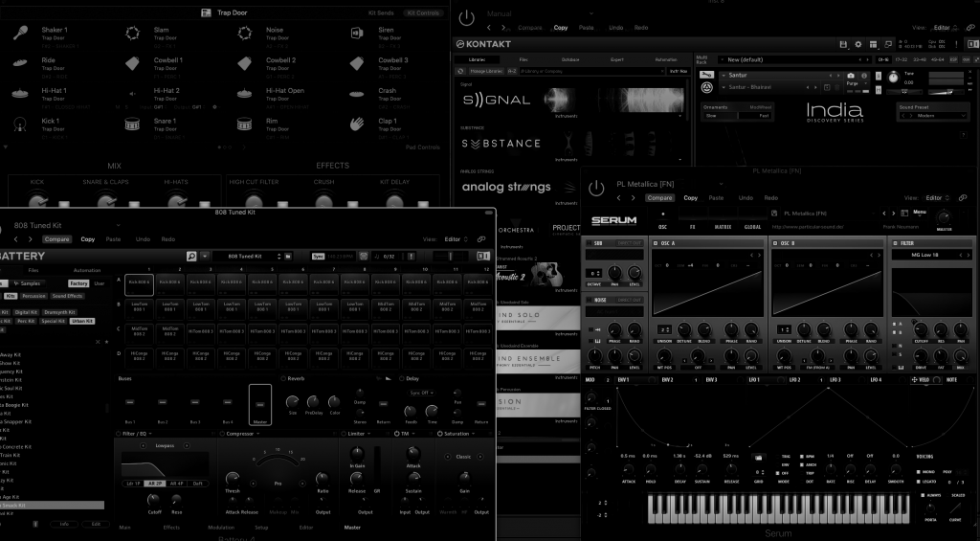The width and height of the screenshot is (980, 541).
Task: Open Kontakt settings gear icon
Action: [x=858, y=44]
